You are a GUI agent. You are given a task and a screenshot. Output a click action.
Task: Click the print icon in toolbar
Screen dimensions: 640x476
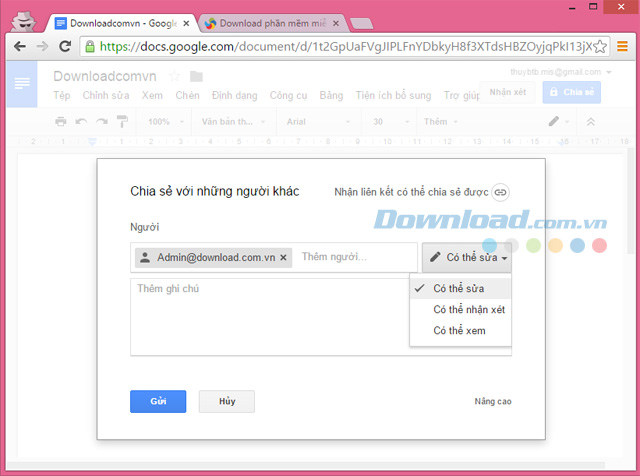coord(61,121)
